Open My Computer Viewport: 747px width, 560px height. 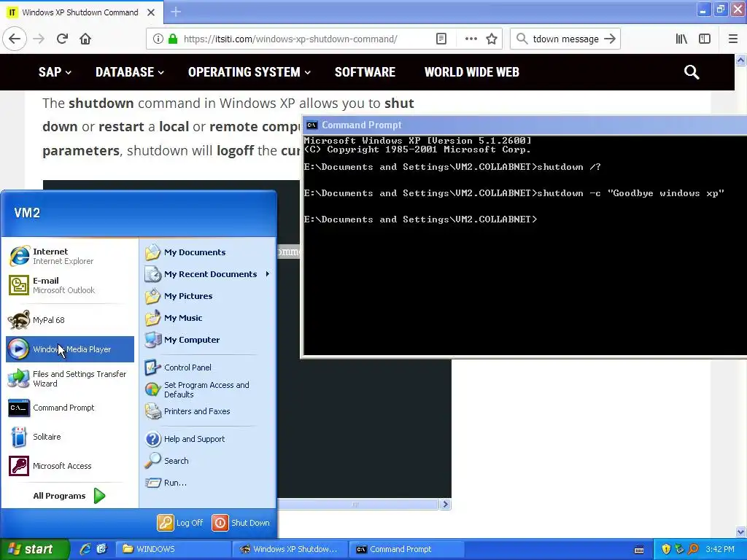coord(207,340)
